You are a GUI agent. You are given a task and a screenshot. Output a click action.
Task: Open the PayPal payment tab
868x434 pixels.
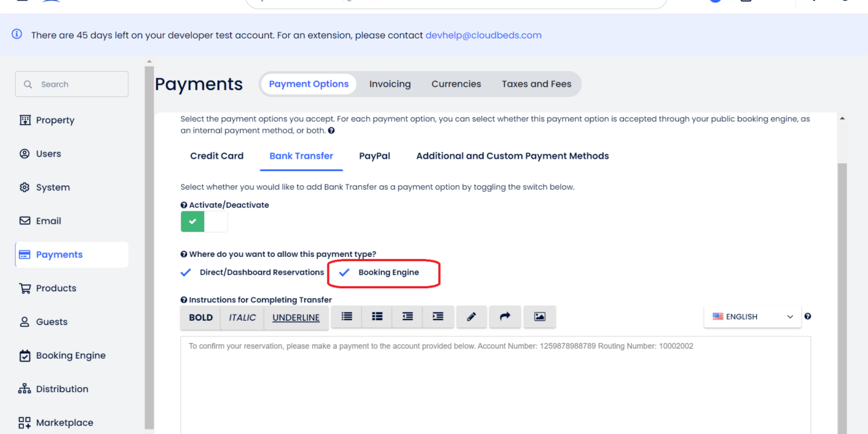[374, 155]
